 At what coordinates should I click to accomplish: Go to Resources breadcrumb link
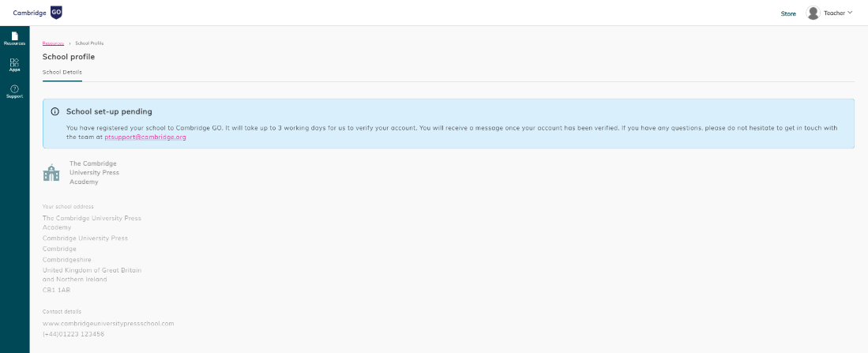click(53, 43)
